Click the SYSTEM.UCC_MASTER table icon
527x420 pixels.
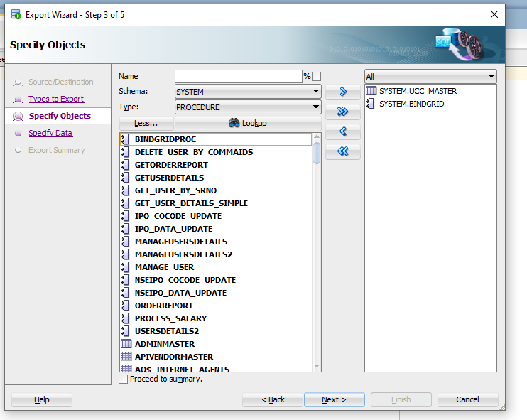point(371,91)
